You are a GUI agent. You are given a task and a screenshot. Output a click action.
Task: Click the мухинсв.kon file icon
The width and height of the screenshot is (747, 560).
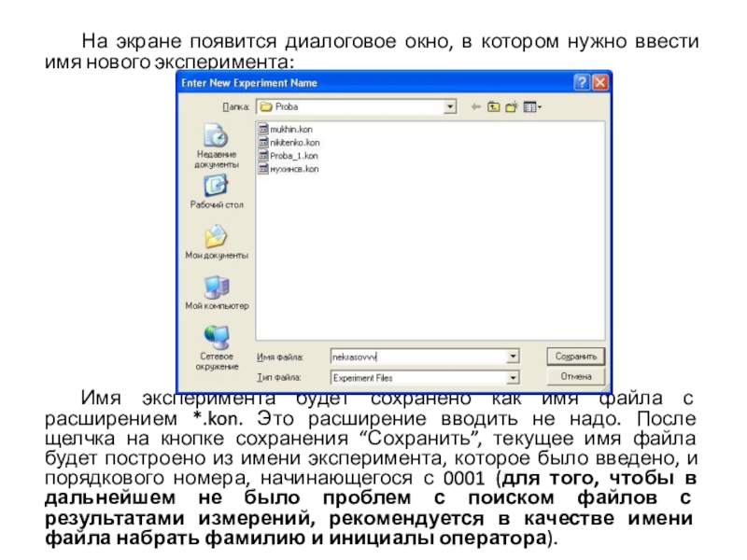tap(263, 169)
